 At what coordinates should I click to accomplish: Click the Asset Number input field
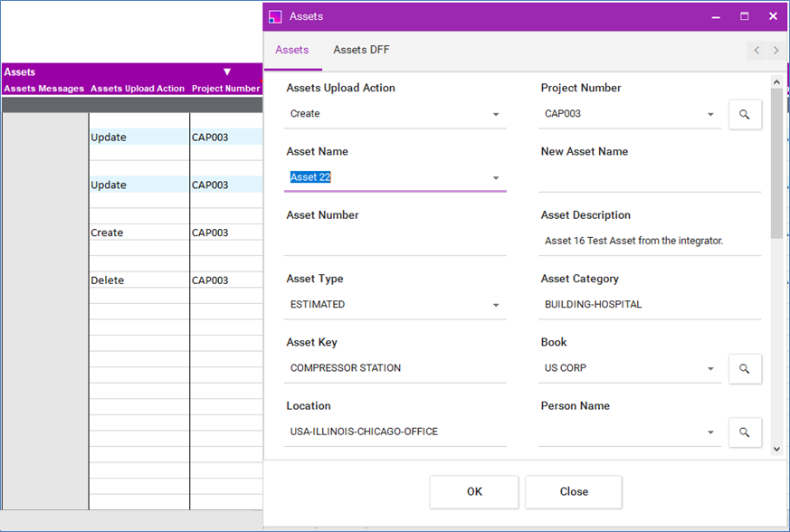[395, 241]
